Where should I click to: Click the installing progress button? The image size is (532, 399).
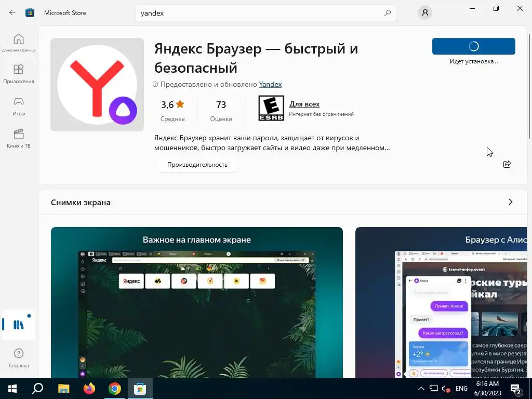474,46
